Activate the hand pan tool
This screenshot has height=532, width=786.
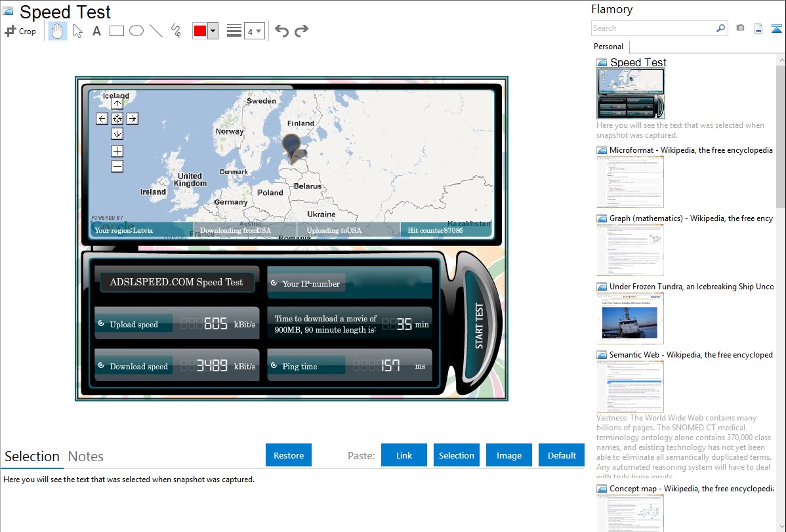[x=58, y=31]
